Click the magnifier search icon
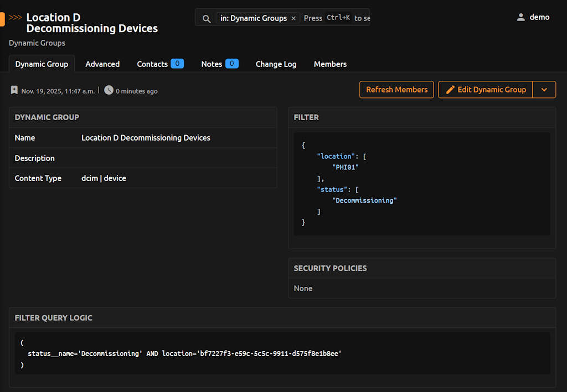The height and width of the screenshot is (392, 567). 207,18
